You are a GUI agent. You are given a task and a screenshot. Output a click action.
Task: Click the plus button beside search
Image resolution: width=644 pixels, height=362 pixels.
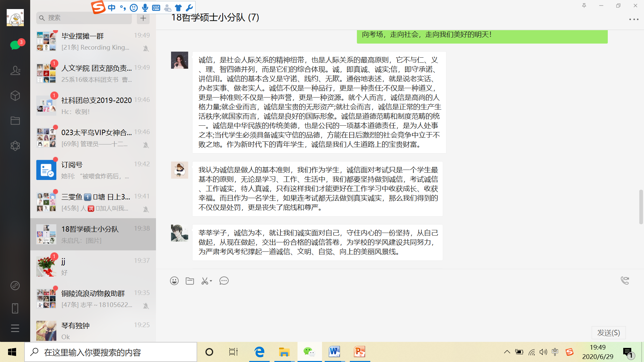[143, 18]
